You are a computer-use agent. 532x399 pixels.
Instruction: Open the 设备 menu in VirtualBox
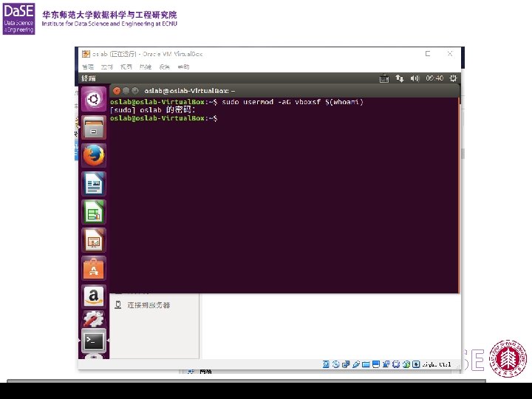click(x=165, y=66)
